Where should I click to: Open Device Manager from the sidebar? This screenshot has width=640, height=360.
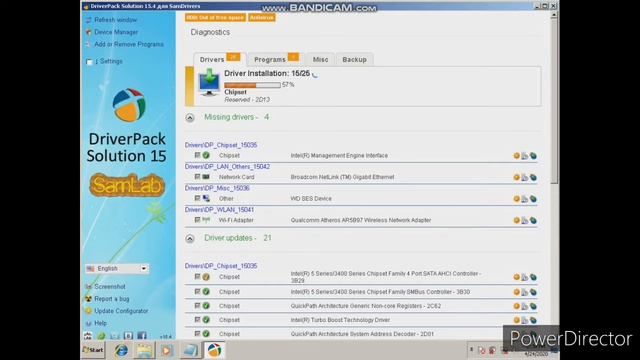coord(116,32)
